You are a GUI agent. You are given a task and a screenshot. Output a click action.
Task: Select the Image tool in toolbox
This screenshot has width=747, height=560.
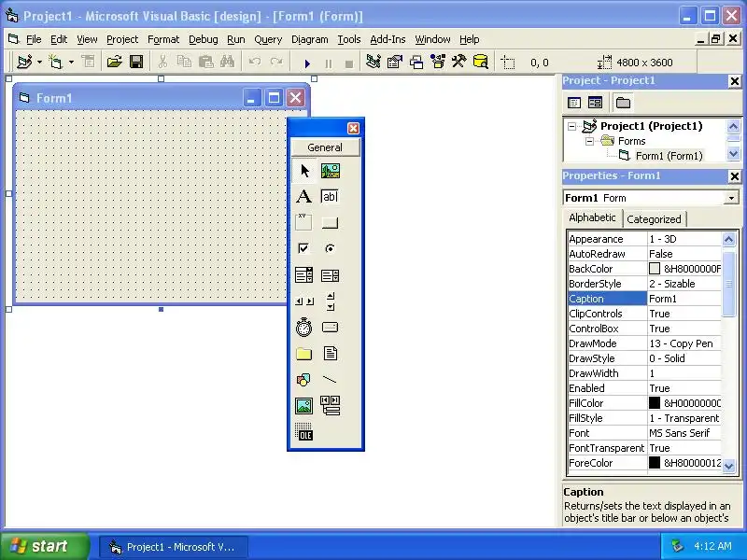(304, 406)
